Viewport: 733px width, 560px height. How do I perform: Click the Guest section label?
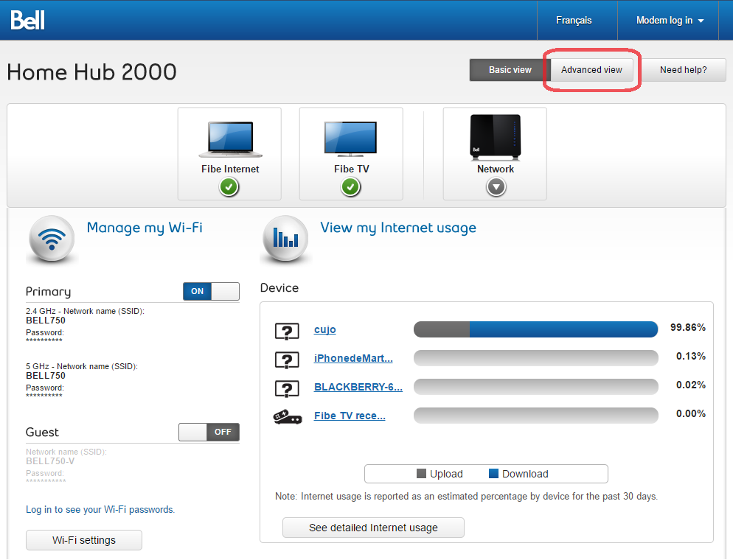pos(42,432)
